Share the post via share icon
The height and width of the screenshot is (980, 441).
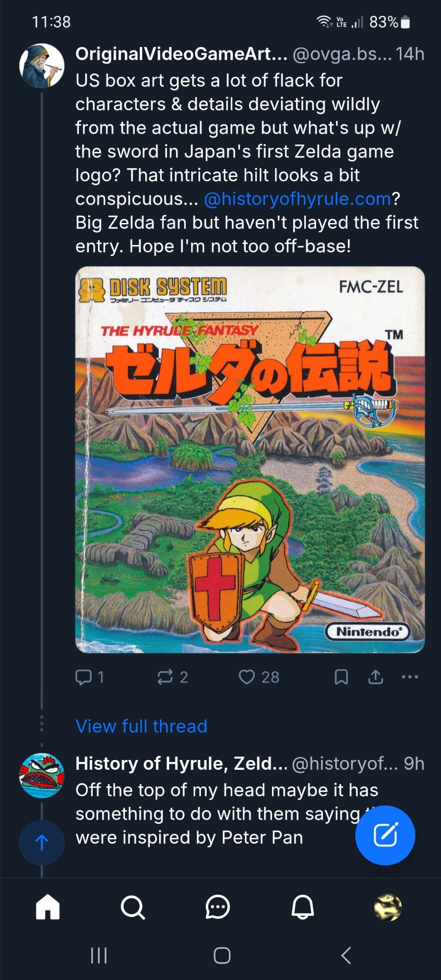click(376, 677)
